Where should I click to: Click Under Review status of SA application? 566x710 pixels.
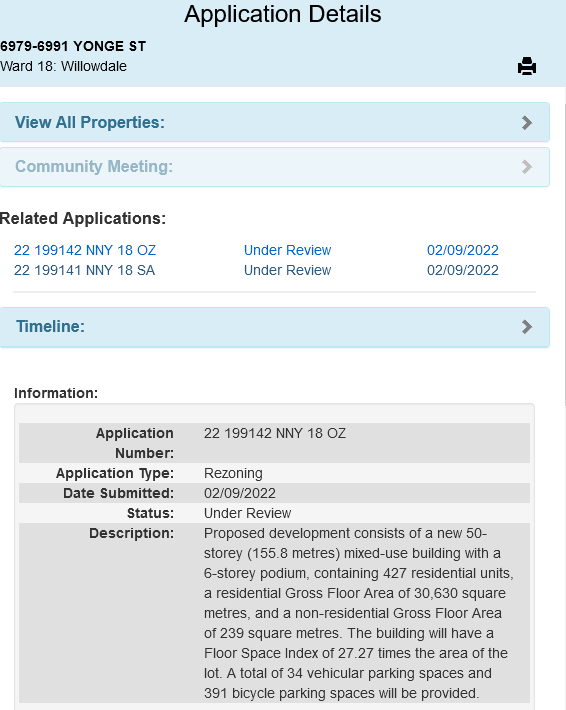[x=288, y=270]
